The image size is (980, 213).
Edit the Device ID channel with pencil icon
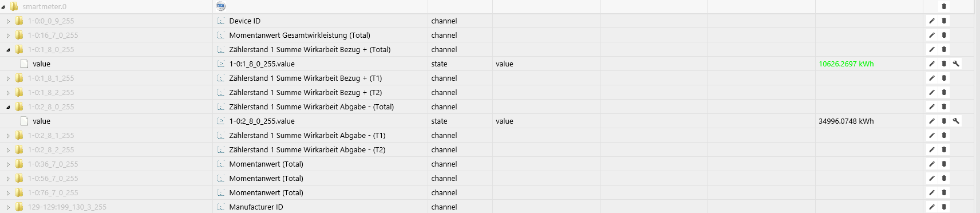pyautogui.click(x=931, y=21)
